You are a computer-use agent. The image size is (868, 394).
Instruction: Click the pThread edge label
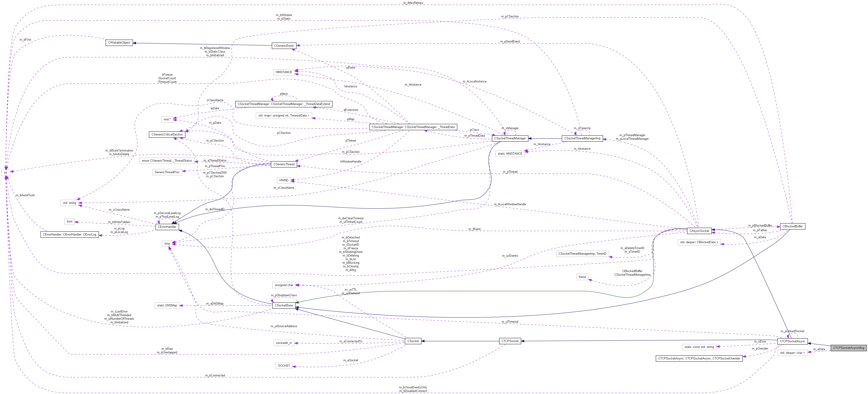(x=351, y=141)
